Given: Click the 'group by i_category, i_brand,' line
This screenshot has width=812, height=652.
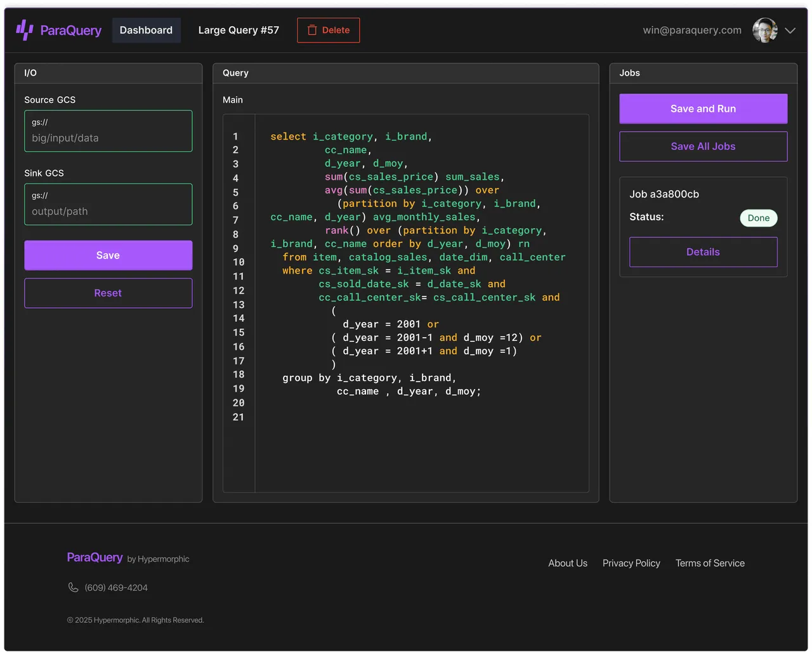Looking at the screenshot, I should 369,378.
